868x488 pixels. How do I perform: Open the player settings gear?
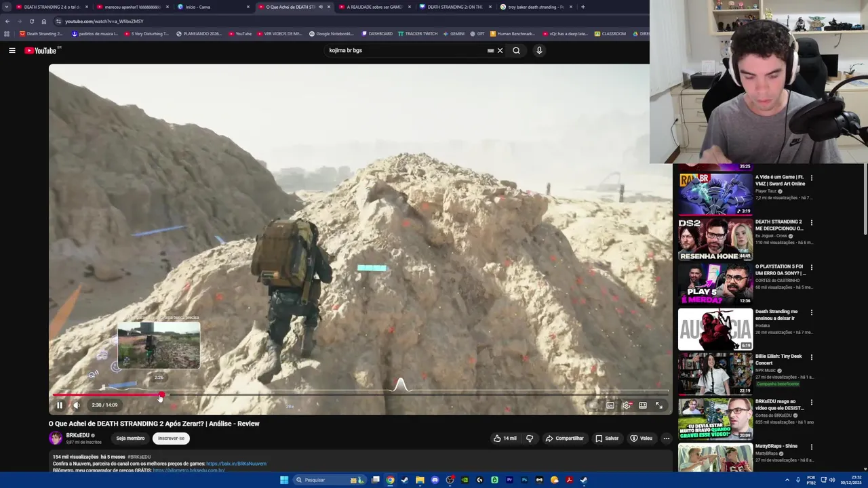pos(627,405)
